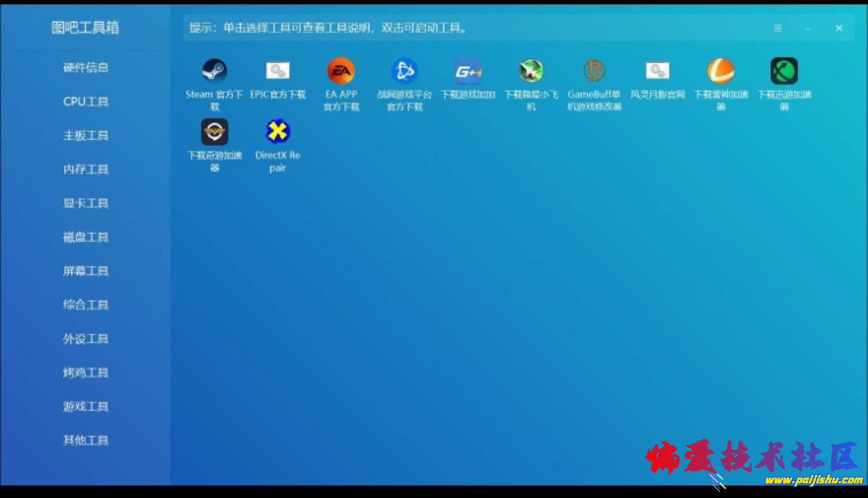The image size is (868, 498).
Task: Open the hamburger menu in title bar
Action: 777,29
